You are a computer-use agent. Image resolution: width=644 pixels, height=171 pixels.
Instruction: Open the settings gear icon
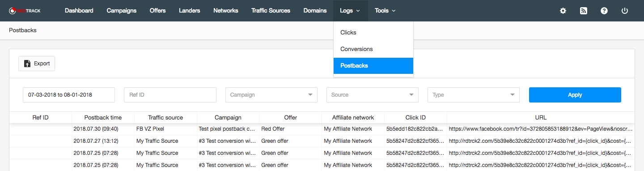click(563, 11)
